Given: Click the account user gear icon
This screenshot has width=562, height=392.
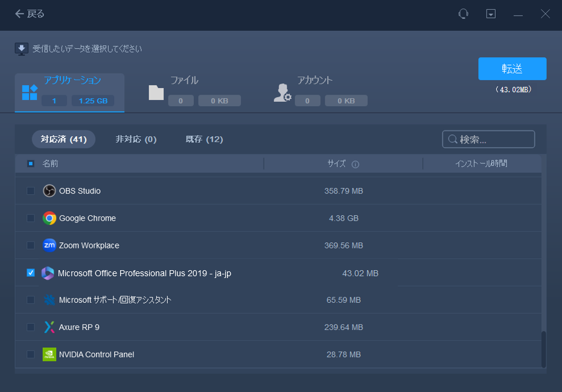Looking at the screenshot, I should pyautogui.click(x=283, y=93).
